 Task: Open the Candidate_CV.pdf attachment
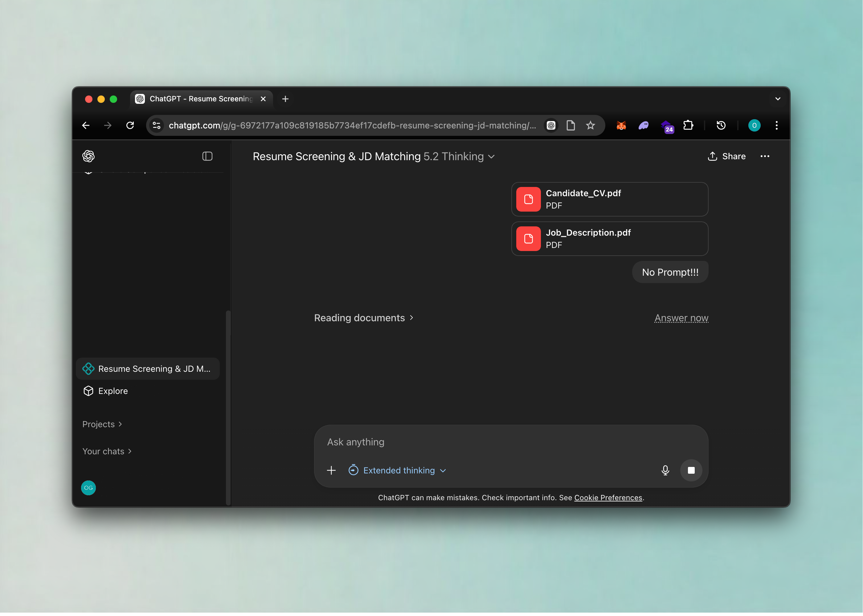coord(609,199)
